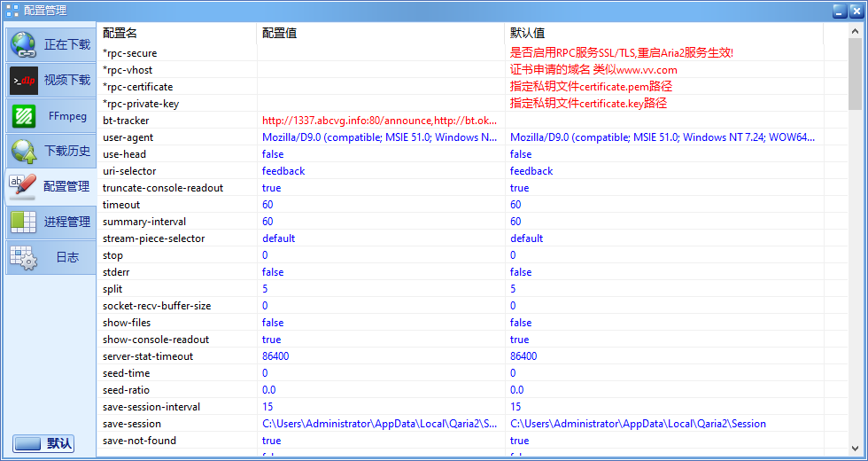This screenshot has height=461, width=868.
Task: Click the bt-tracker value URL list
Action: click(380, 121)
